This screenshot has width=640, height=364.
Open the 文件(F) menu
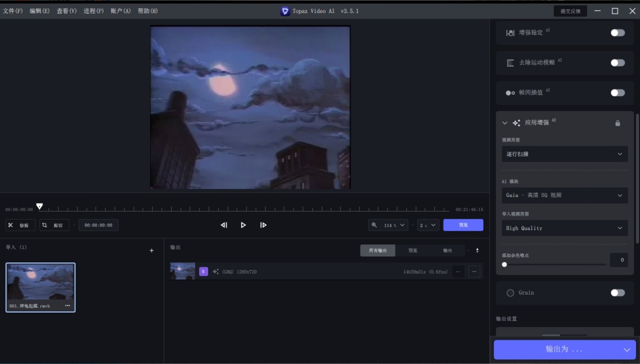[x=13, y=11]
